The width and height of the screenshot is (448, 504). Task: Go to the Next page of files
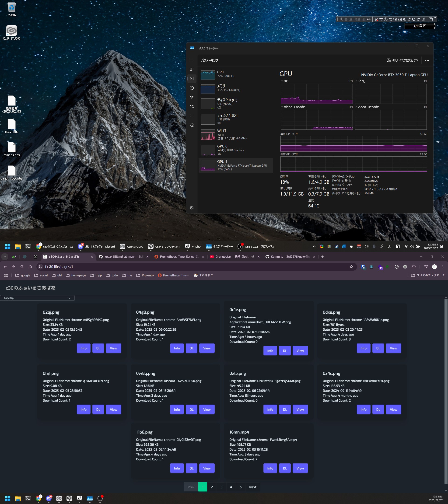(x=252, y=487)
